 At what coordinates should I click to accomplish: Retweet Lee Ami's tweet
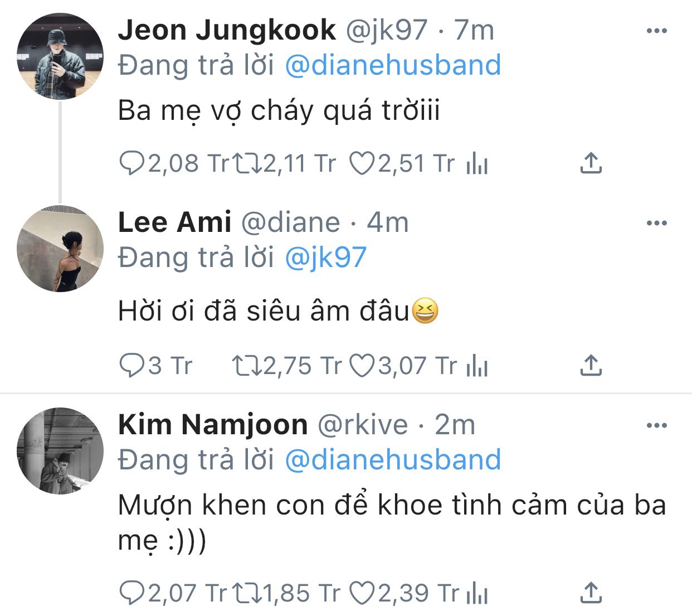pos(247,366)
